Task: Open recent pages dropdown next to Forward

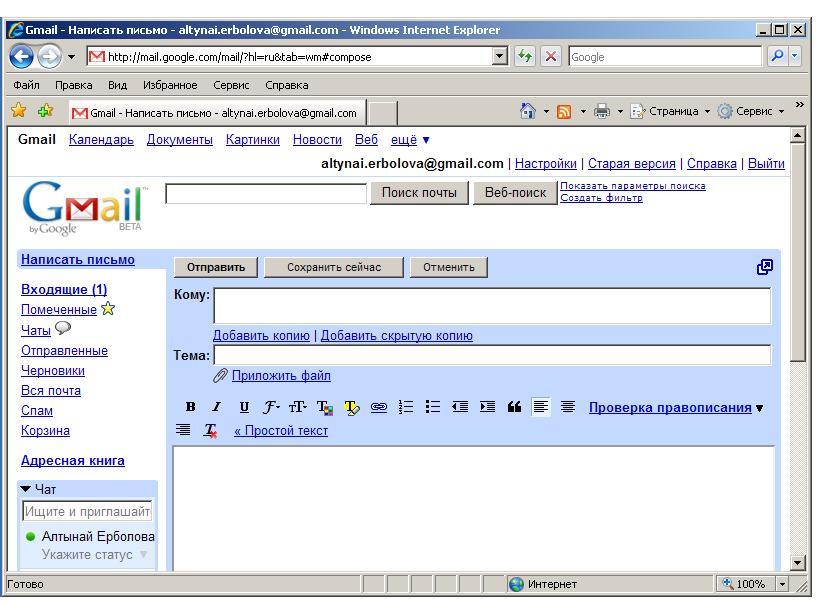Action: (x=71, y=57)
